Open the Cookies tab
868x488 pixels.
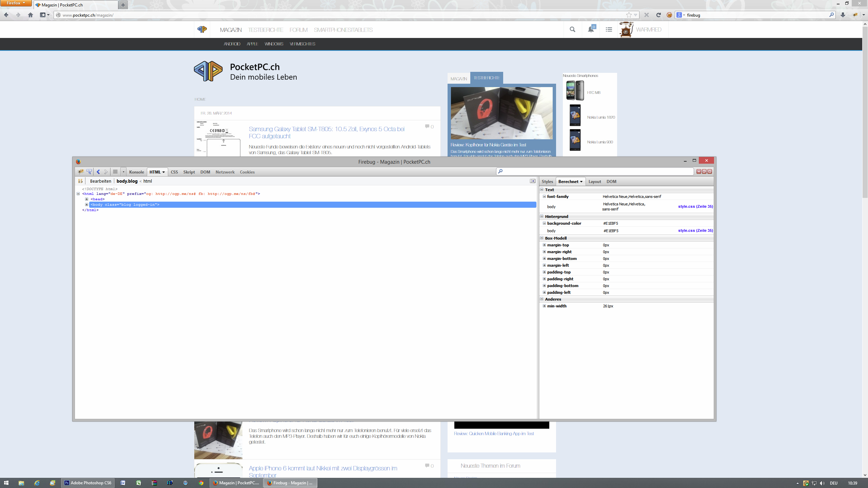(x=247, y=172)
